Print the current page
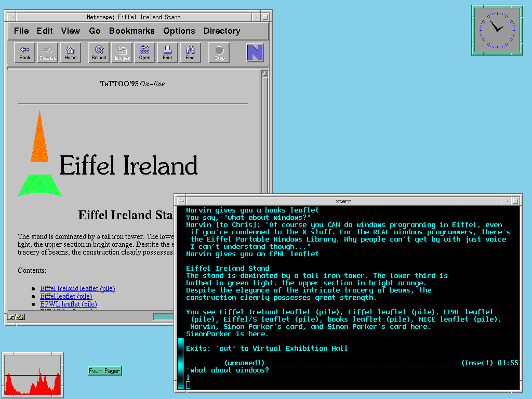Image resolution: width=532 pixels, height=399 pixels. tap(167, 52)
